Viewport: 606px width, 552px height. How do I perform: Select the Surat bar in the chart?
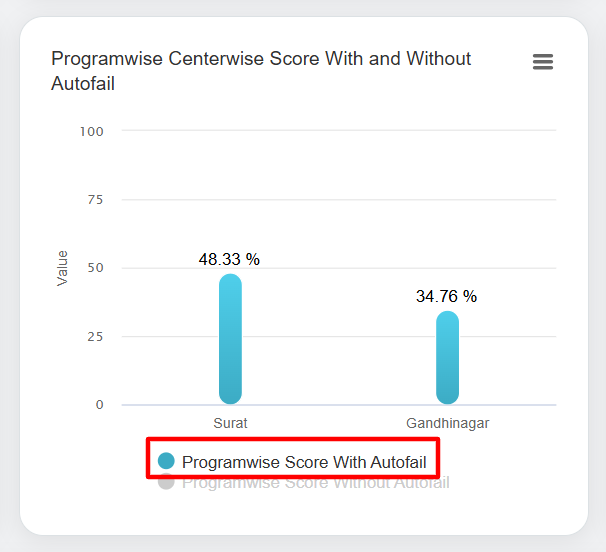(230, 339)
